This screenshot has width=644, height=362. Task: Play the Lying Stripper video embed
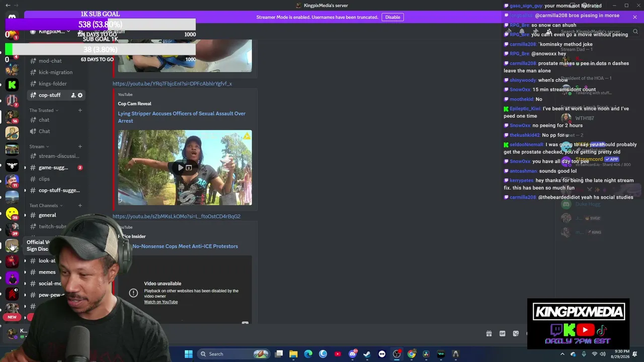click(x=180, y=167)
